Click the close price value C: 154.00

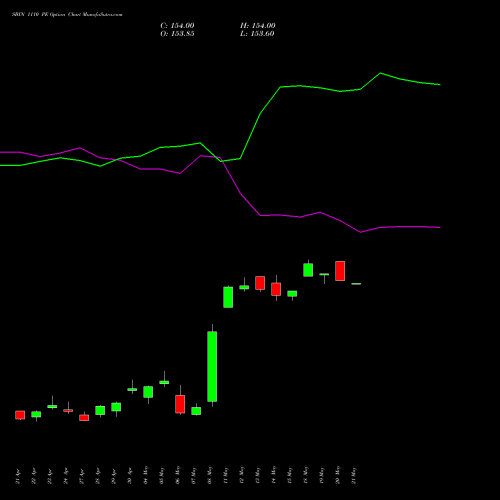177,26
